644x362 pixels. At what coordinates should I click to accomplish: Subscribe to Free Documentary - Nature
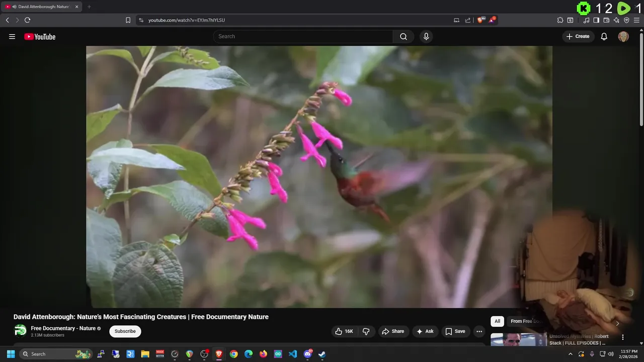point(125,331)
